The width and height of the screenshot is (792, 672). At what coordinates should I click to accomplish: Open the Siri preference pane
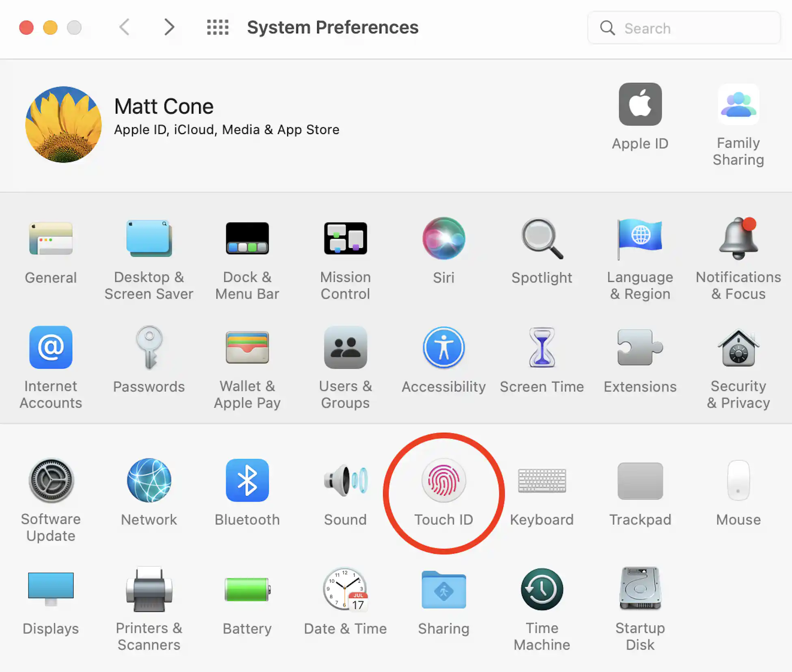click(444, 239)
